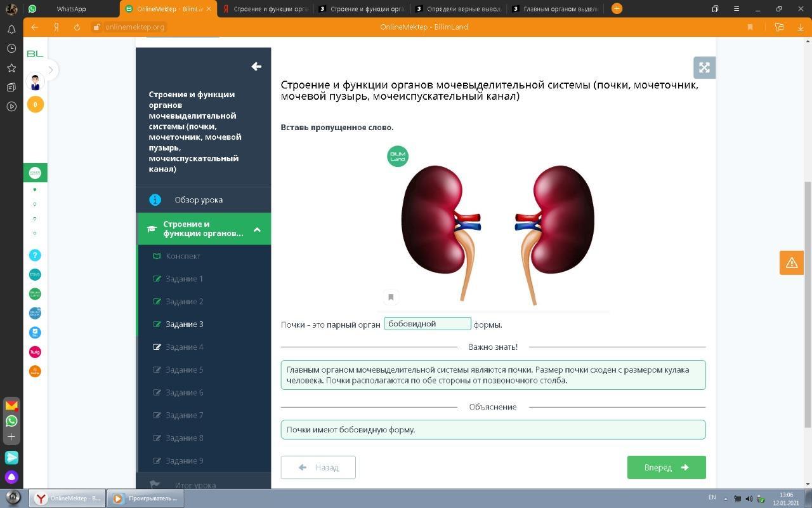Click the bookmark icon under kidney image
This screenshot has width=812, height=508.
click(x=391, y=297)
